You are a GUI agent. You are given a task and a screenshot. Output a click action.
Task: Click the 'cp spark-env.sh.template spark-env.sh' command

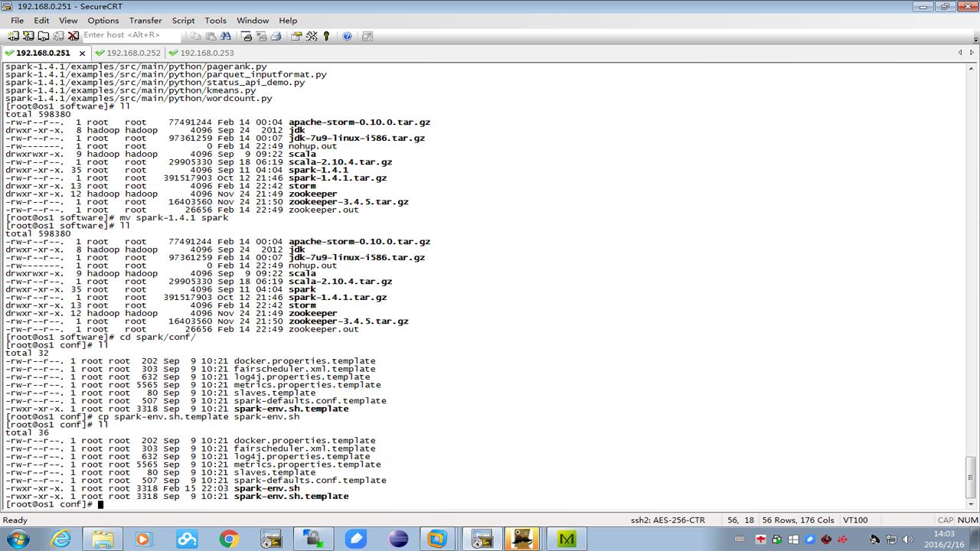[x=198, y=416]
